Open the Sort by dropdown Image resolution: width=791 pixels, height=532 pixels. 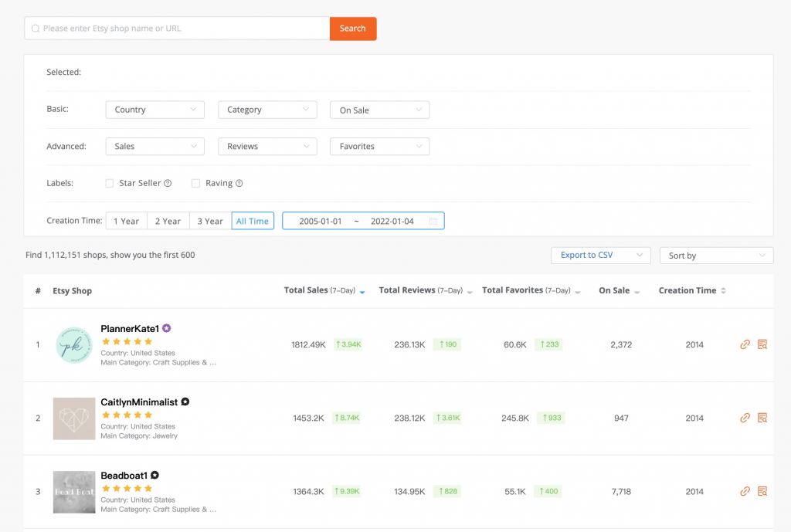715,255
